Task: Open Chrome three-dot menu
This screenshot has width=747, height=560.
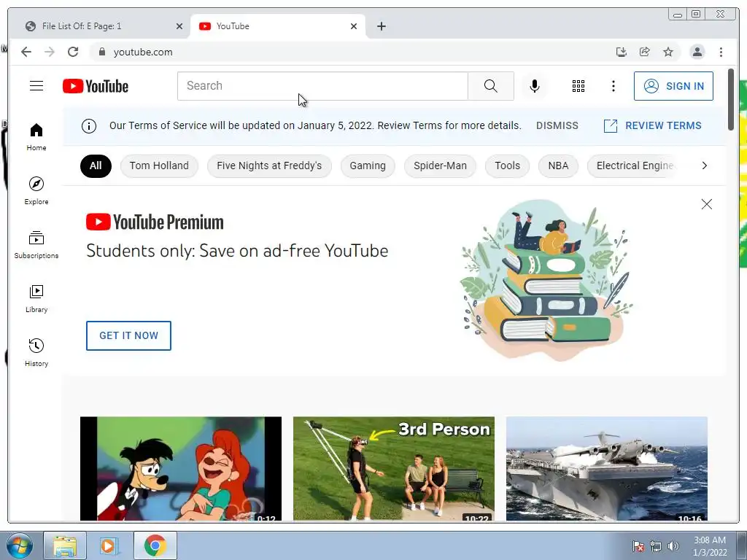Action: click(x=721, y=52)
